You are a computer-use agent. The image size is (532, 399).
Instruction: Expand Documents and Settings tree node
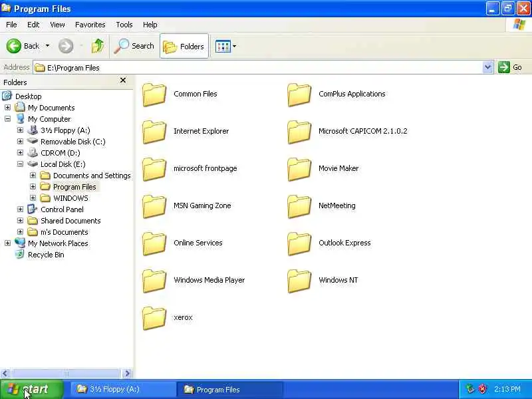click(33, 176)
